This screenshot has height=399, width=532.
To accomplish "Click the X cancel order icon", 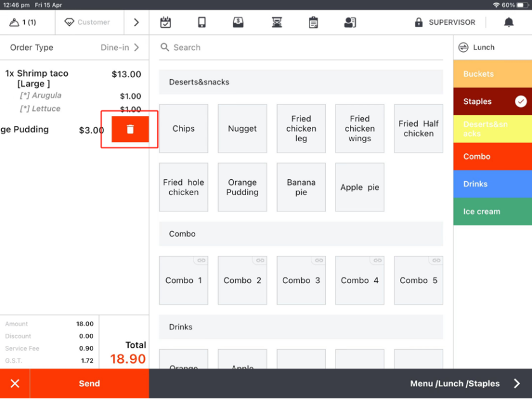I will click(15, 384).
